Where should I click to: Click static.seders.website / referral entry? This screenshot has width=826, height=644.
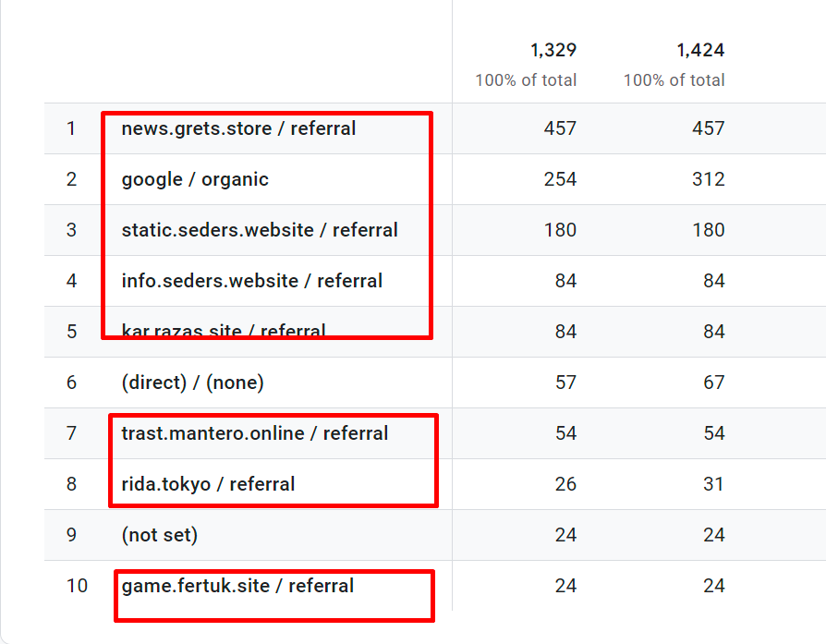[x=260, y=230]
